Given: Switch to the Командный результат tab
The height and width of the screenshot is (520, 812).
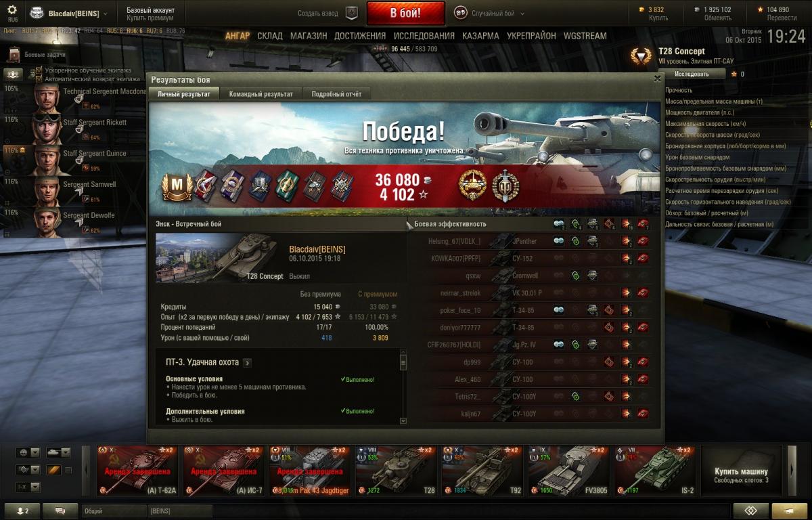Looking at the screenshot, I should pos(261,94).
